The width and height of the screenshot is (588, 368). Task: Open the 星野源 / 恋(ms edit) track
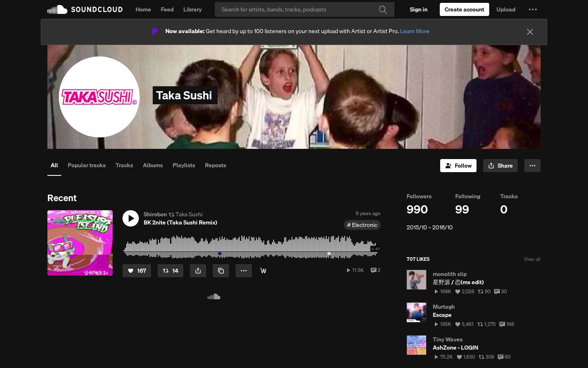458,282
